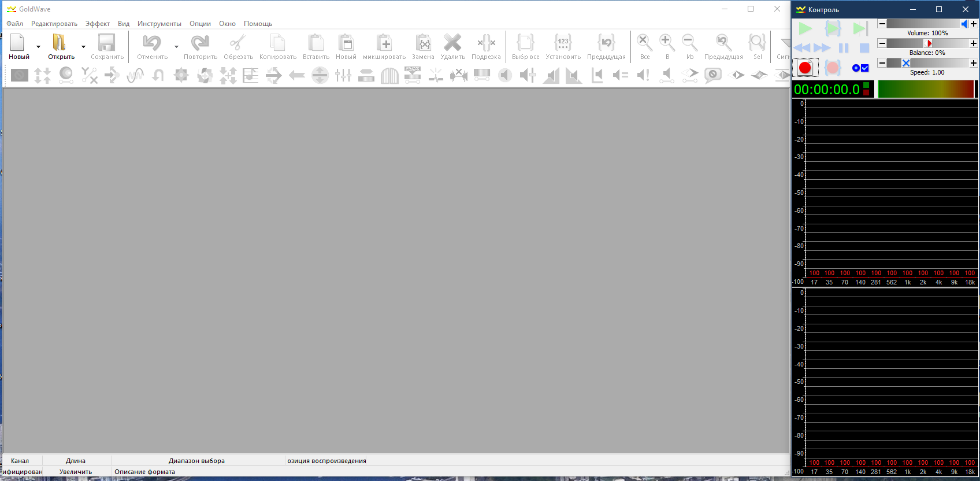Click the Fast Forward double-arrow button
This screenshot has width=980, height=481.
[x=822, y=48]
